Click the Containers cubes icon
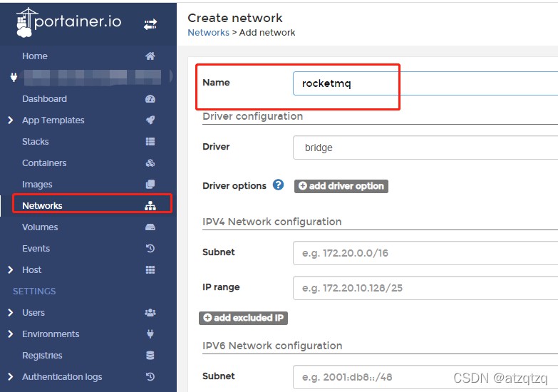558x392 pixels. pyautogui.click(x=150, y=163)
